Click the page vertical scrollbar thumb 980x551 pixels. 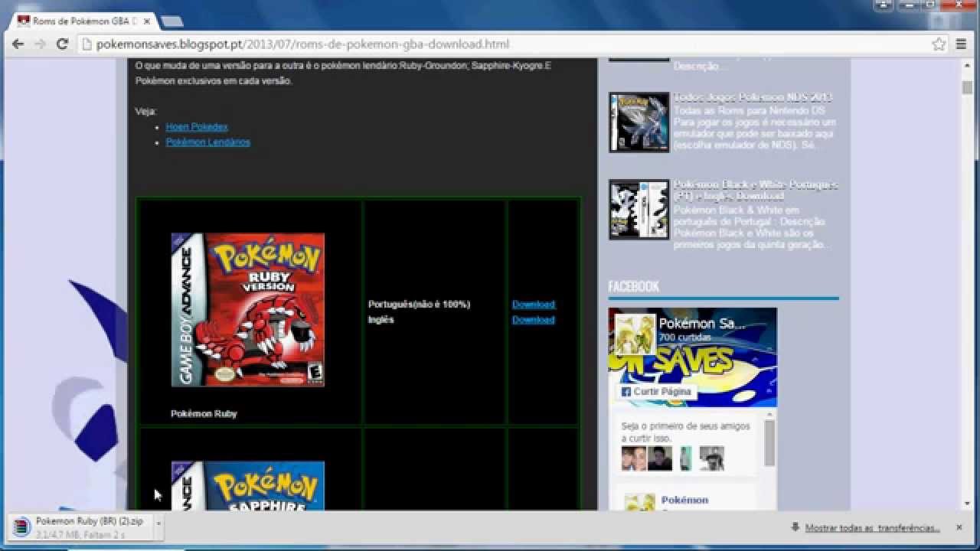click(968, 87)
